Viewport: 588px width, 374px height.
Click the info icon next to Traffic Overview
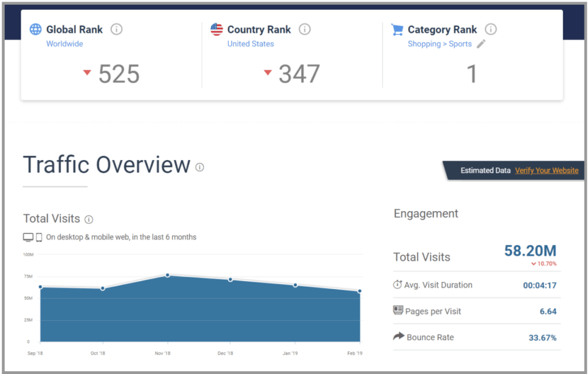(199, 167)
